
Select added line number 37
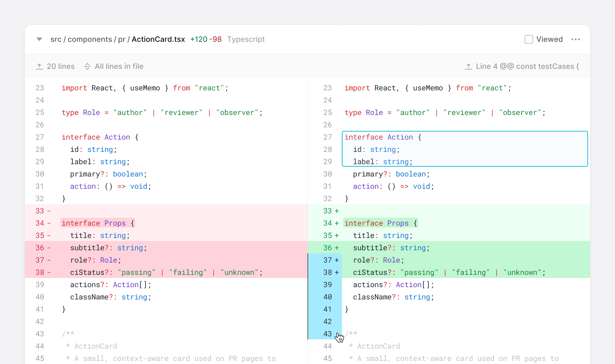[327, 260]
